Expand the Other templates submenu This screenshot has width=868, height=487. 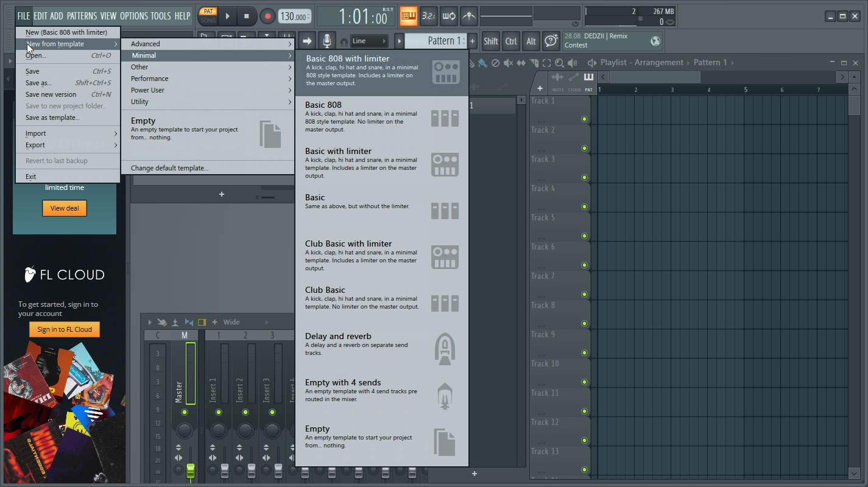(x=208, y=67)
